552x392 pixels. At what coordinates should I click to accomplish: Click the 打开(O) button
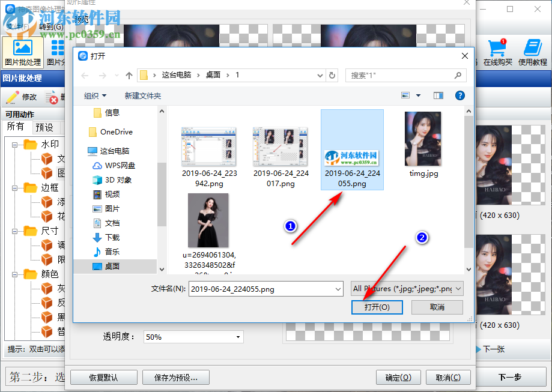(x=377, y=307)
